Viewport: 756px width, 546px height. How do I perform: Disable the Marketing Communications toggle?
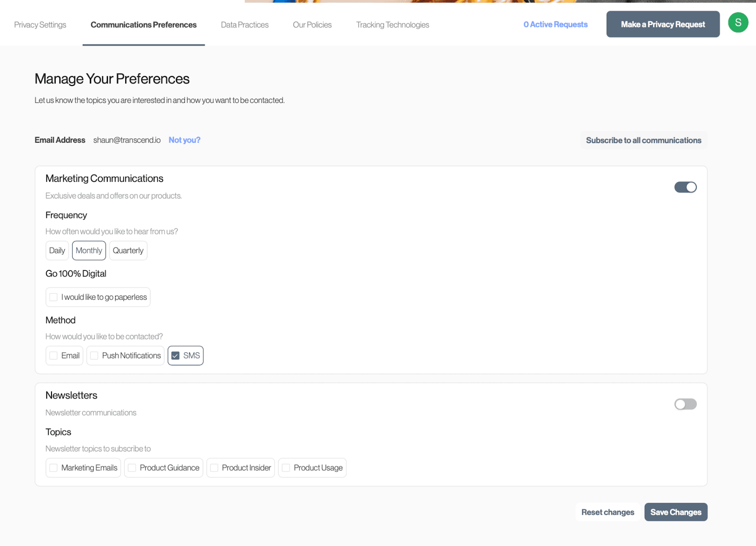click(x=685, y=187)
